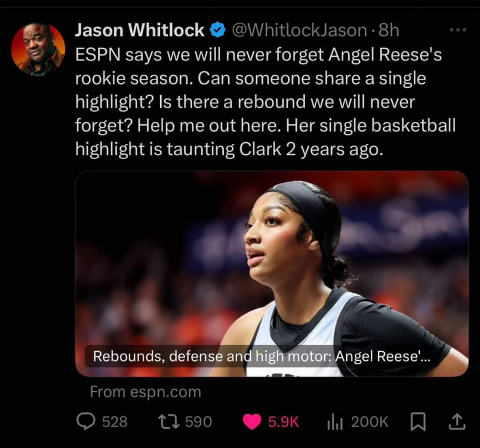Click the share upload arrow icon

[457, 421]
